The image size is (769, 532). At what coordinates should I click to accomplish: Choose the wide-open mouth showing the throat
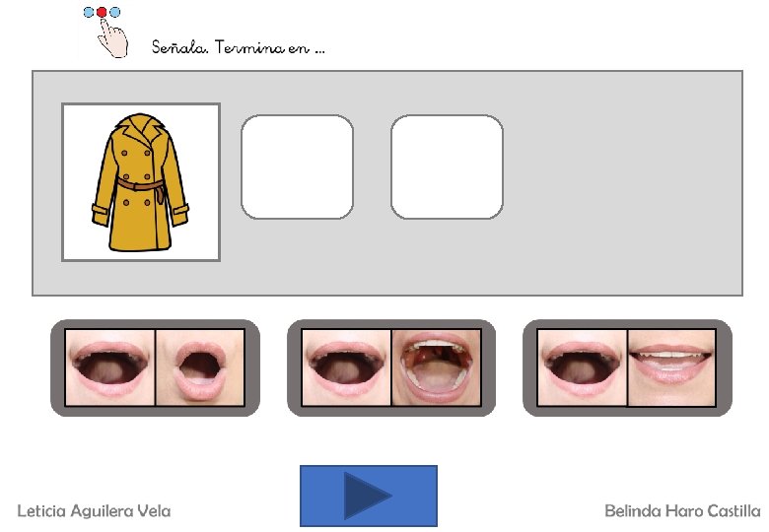[436, 367]
